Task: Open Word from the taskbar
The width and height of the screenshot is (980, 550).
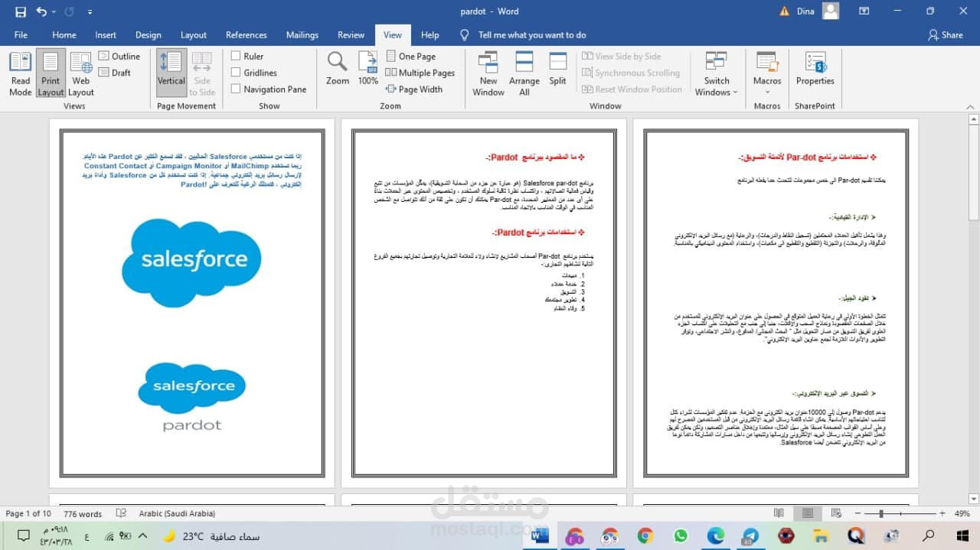Action: [x=540, y=535]
